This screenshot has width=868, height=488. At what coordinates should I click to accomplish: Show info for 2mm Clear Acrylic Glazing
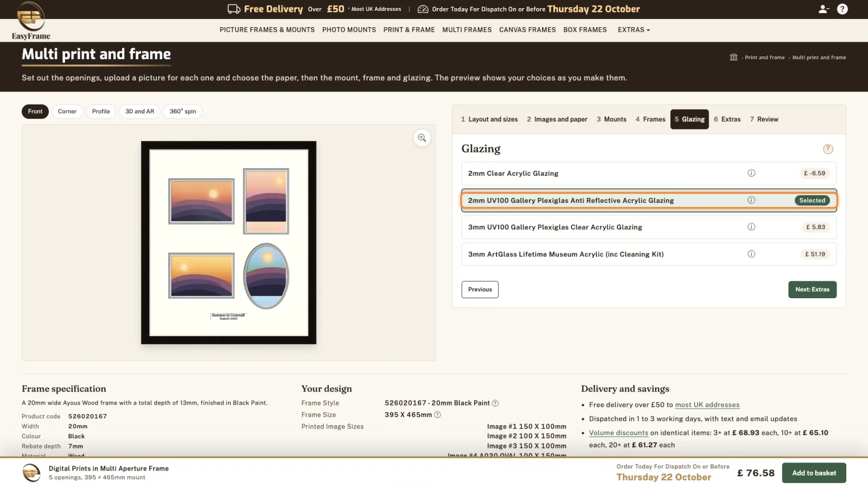751,173
